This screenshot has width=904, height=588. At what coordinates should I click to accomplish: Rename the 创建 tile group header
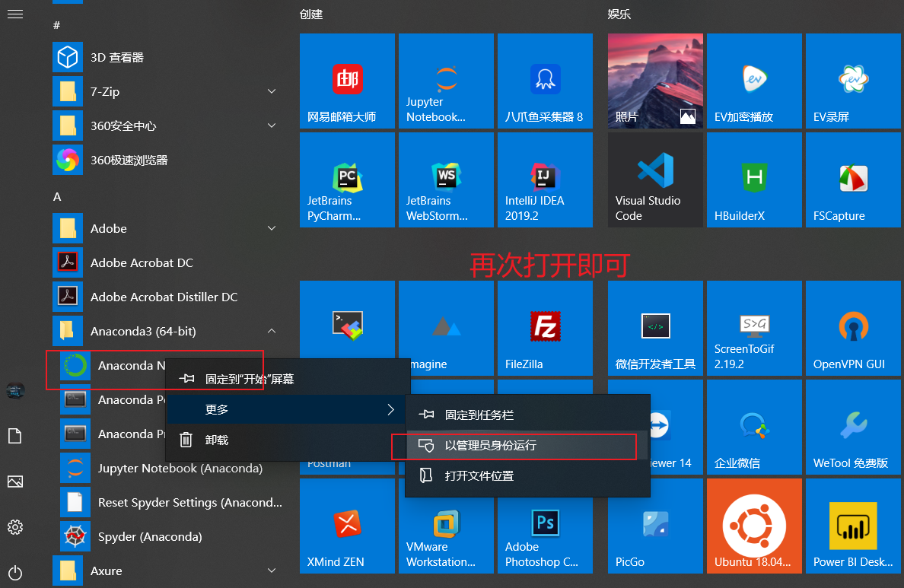(311, 14)
